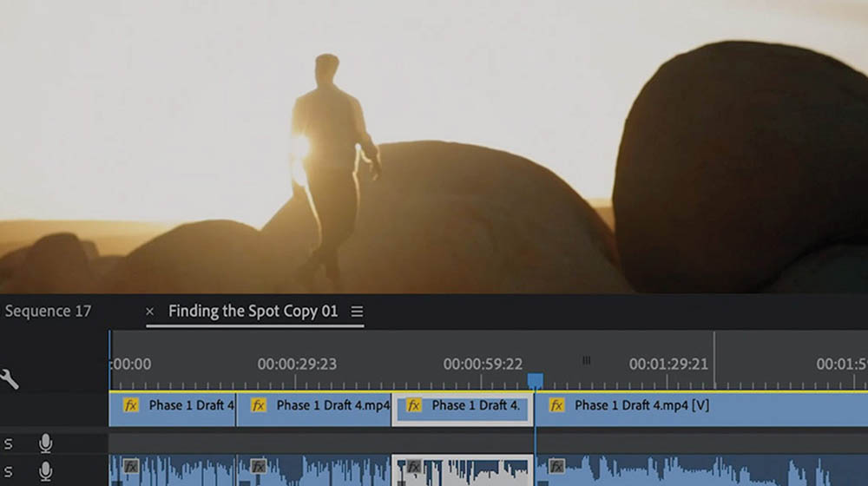
Task: Toggle voice-over record microphone on lower audio track
Action: [45, 471]
